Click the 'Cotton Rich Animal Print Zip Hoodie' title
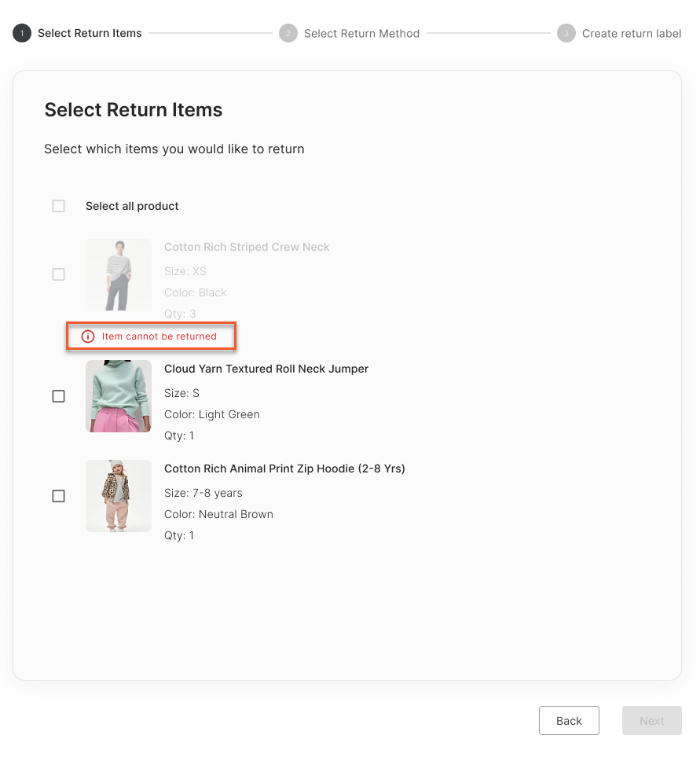700x757 pixels. coord(284,469)
